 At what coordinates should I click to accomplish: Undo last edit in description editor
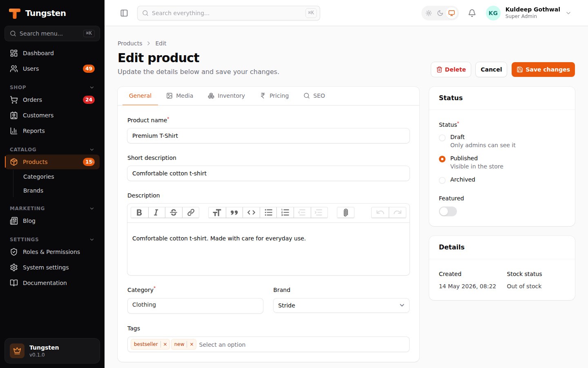(380, 213)
